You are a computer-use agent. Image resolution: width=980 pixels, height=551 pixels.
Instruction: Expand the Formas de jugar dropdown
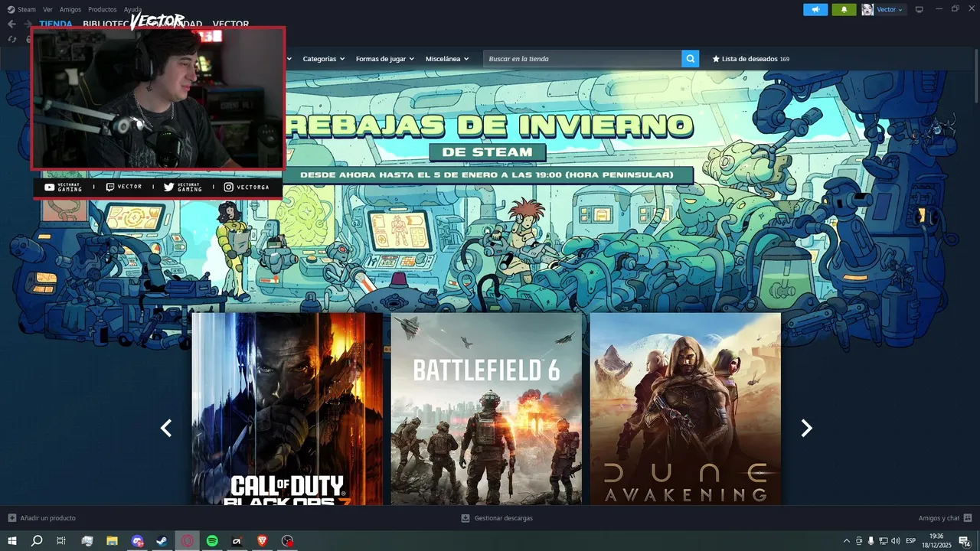(385, 59)
